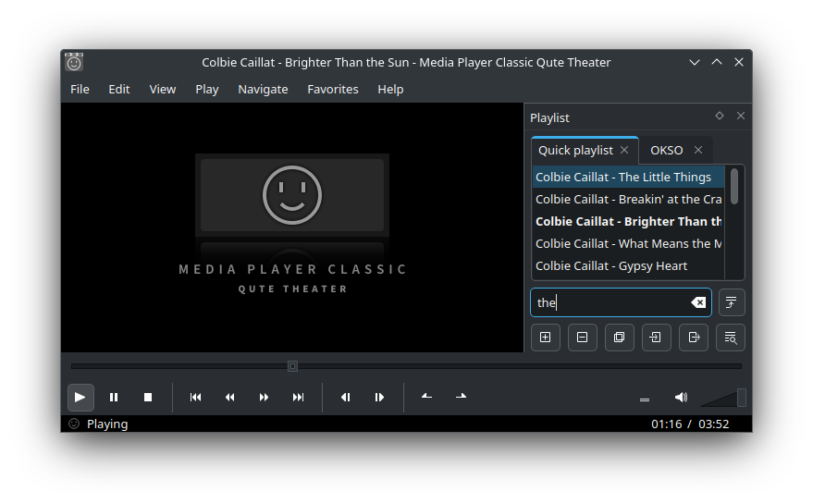Switch to the OKSO tab
This screenshot has height=504, width=813.
click(x=666, y=151)
